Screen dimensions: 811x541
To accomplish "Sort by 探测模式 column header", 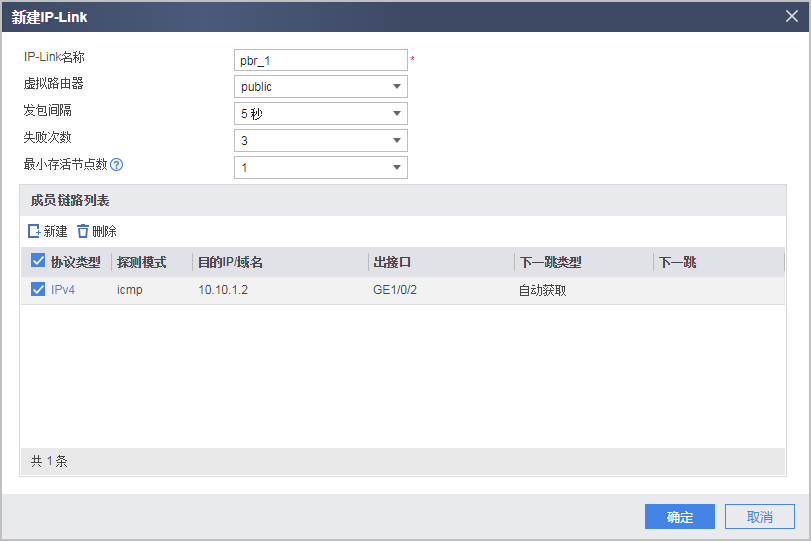I will (141, 262).
